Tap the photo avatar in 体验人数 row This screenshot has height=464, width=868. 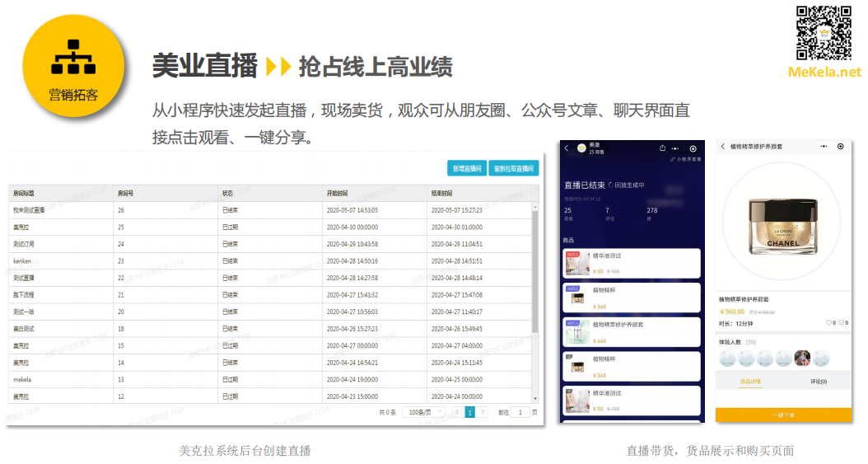802,359
